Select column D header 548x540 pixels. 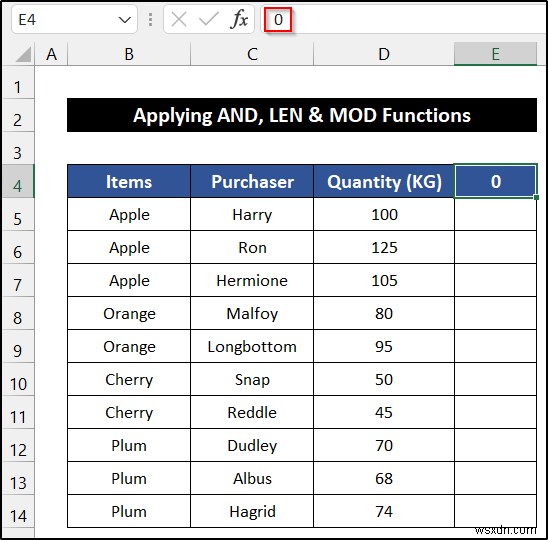click(x=384, y=54)
